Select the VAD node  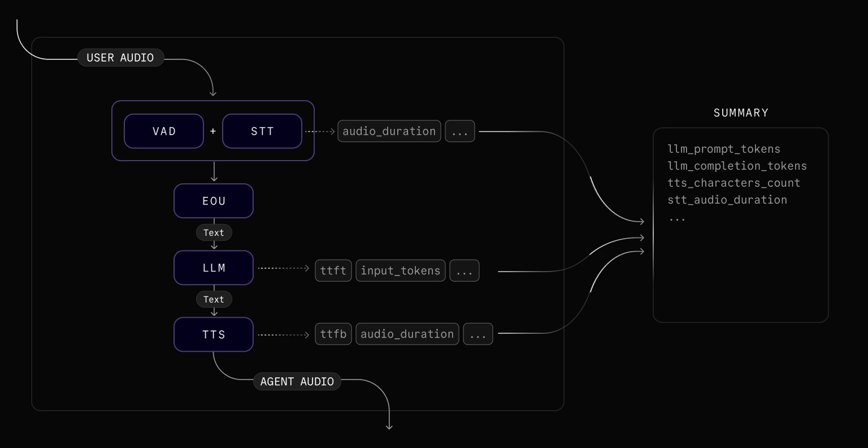[163, 131]
